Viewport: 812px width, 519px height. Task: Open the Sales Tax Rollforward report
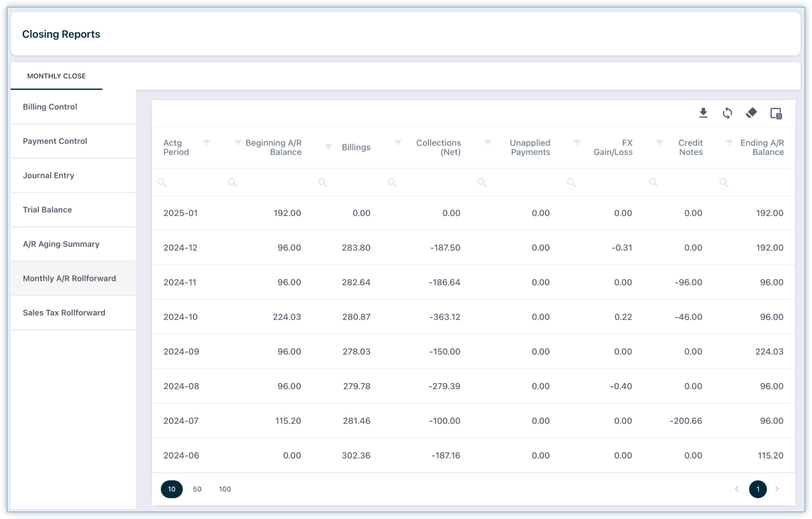point(64,313)
